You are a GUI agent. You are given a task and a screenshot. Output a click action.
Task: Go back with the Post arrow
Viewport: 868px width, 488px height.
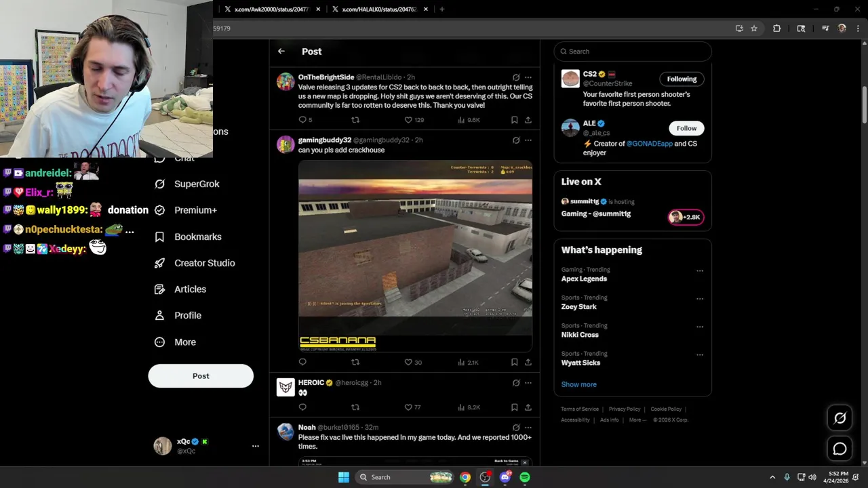tap(281, 52)
